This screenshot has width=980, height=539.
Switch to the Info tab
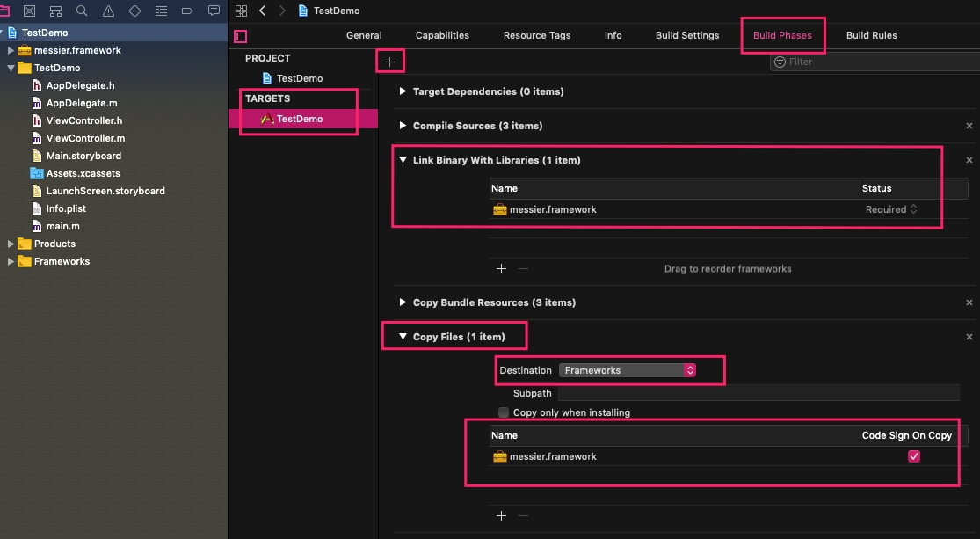point(613,36)
